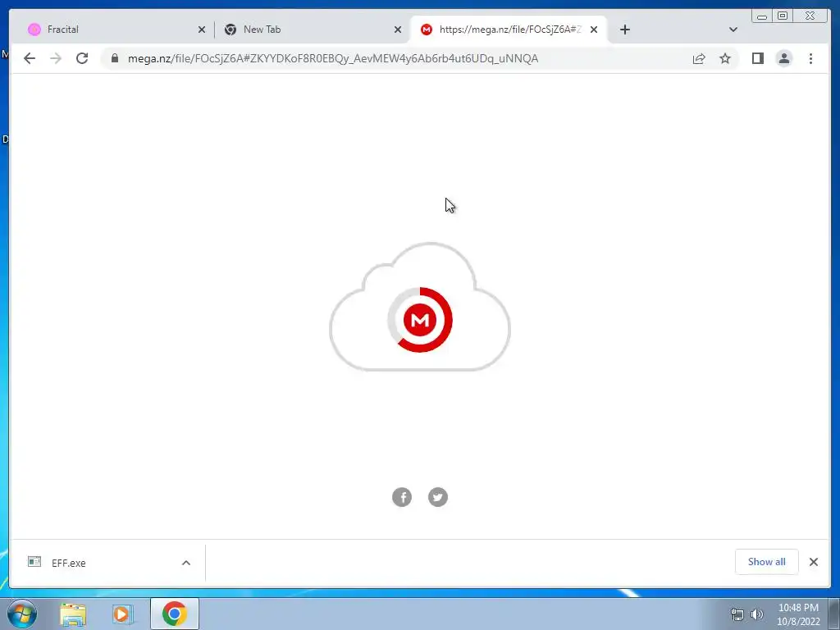Image resolution: width=840 pixels, height=630 pixels.
Task: Open MEGA's Twitter link
Action: point(438,497)
